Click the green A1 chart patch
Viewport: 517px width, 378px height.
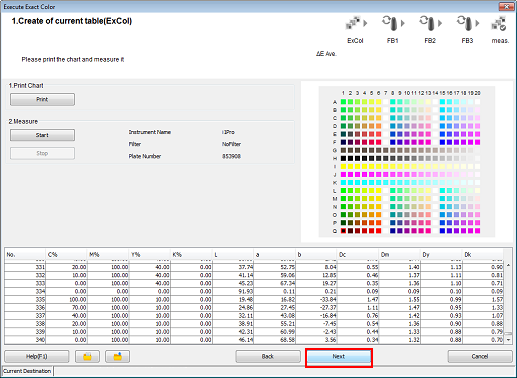pos(343,102)
